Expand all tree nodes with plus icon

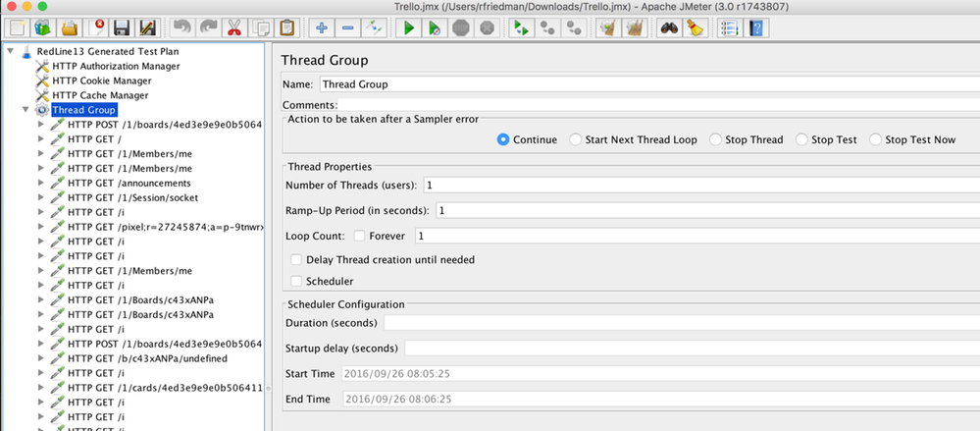coord(321,28)
